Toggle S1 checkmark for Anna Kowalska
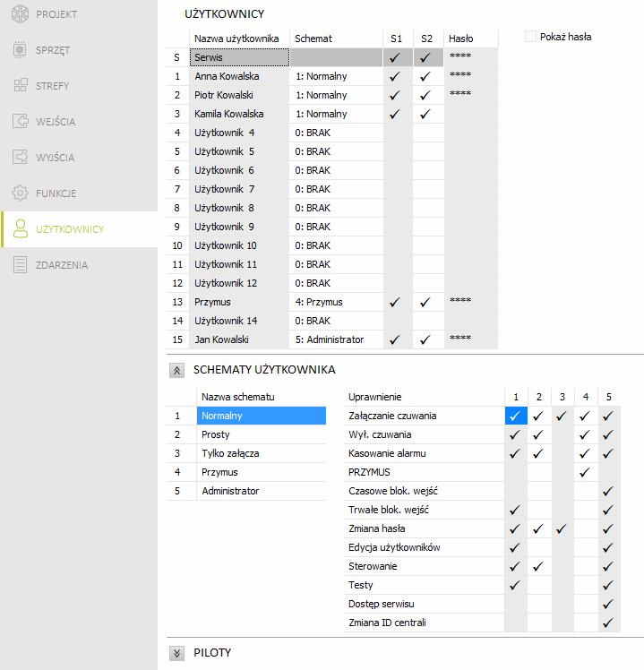The image size is (644, 670). coord(395,76)
